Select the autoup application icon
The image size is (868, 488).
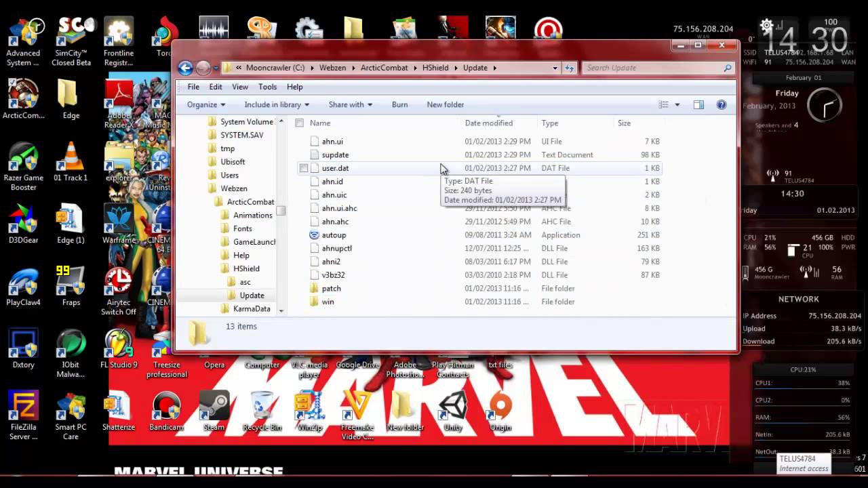(x=314, y=235)
